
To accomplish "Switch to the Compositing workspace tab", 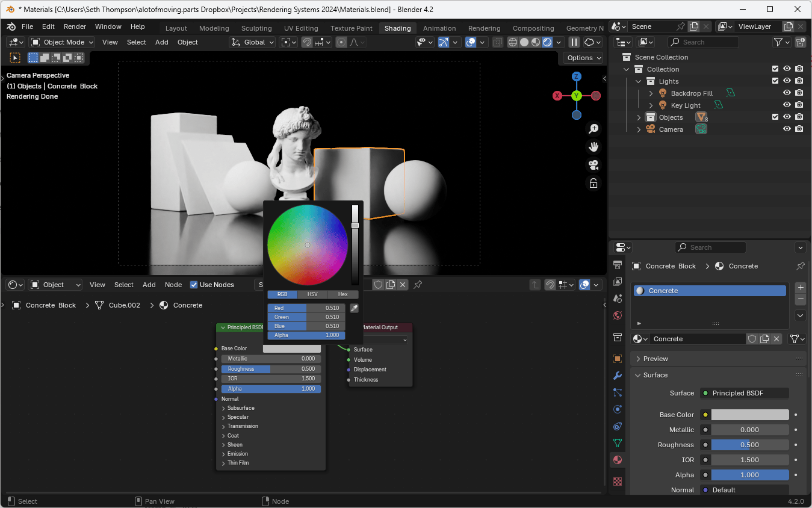I will (533, 28).
